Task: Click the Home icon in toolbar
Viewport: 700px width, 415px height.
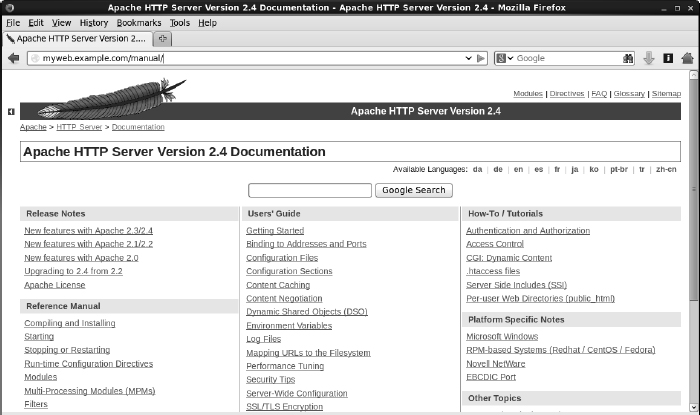Action: pos(688,58)
